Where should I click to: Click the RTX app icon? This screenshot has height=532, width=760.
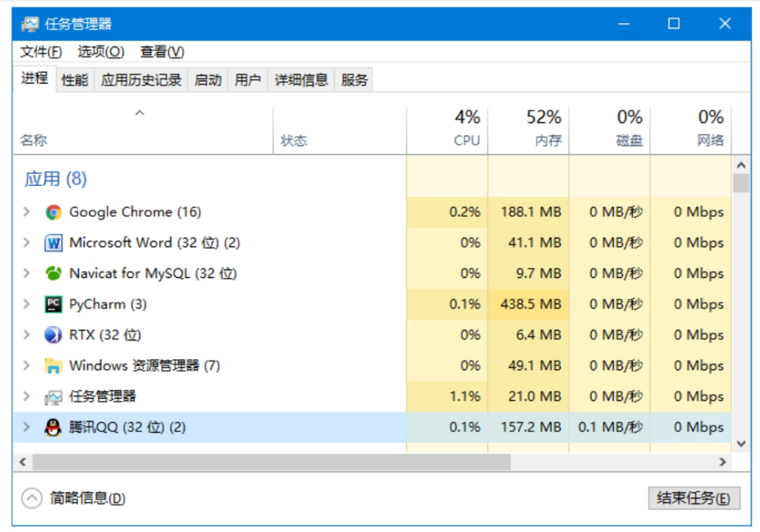(54, 335)
